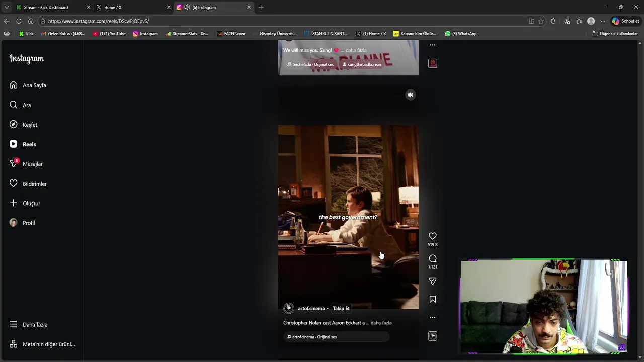Image resolution: width=644 pixels, height=362 pixels.
Task: Switch to Stream - Kick Dashboard tab
Action: [53, 7]
